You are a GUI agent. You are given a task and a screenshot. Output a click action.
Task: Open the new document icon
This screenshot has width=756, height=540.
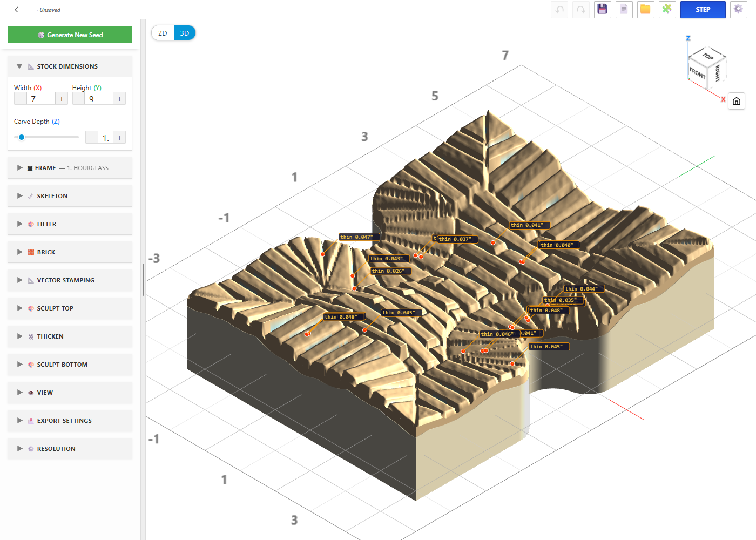click(x=624, y=10)
